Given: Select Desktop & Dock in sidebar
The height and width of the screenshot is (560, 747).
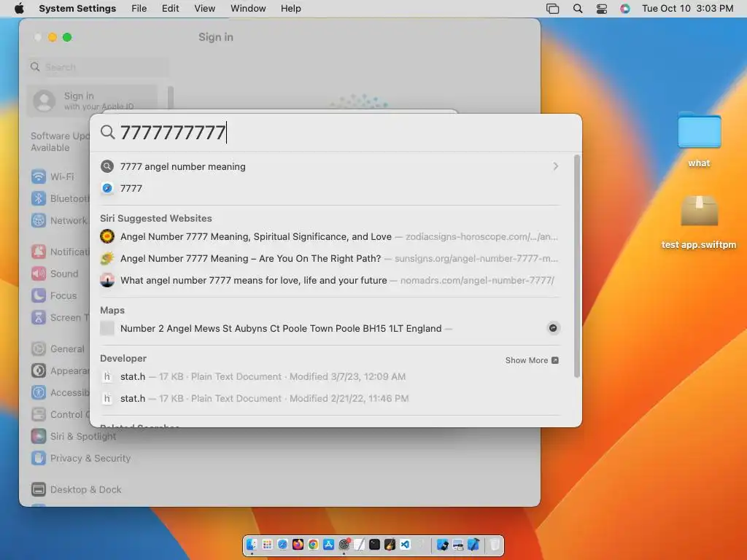Looking at the screenshot, I should 76,489.
